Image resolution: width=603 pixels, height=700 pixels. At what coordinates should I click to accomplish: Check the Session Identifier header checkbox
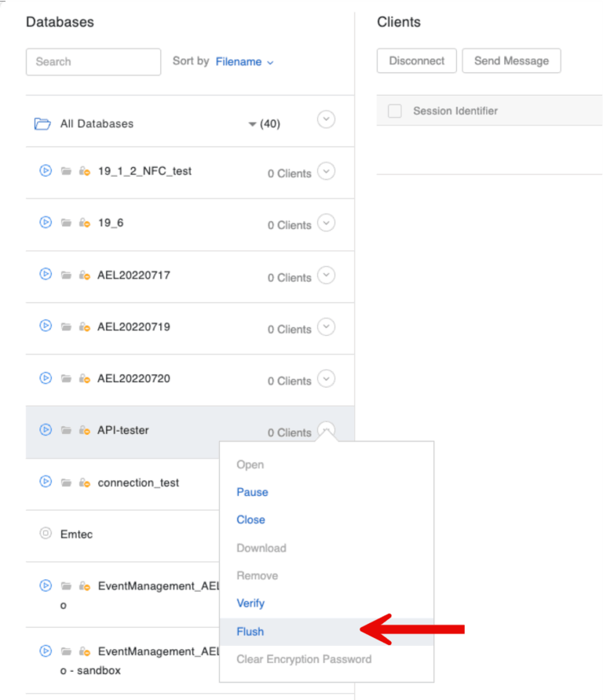(395, 111)
